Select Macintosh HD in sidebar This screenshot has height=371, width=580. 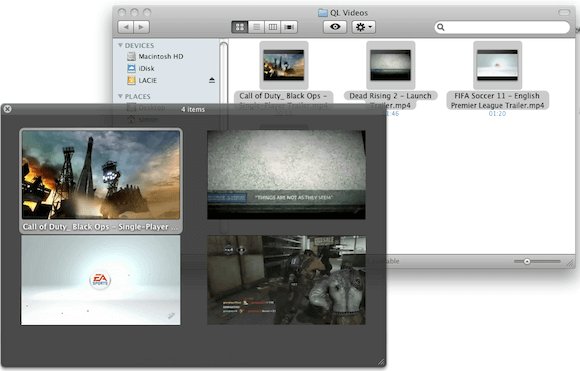(161, 56)
